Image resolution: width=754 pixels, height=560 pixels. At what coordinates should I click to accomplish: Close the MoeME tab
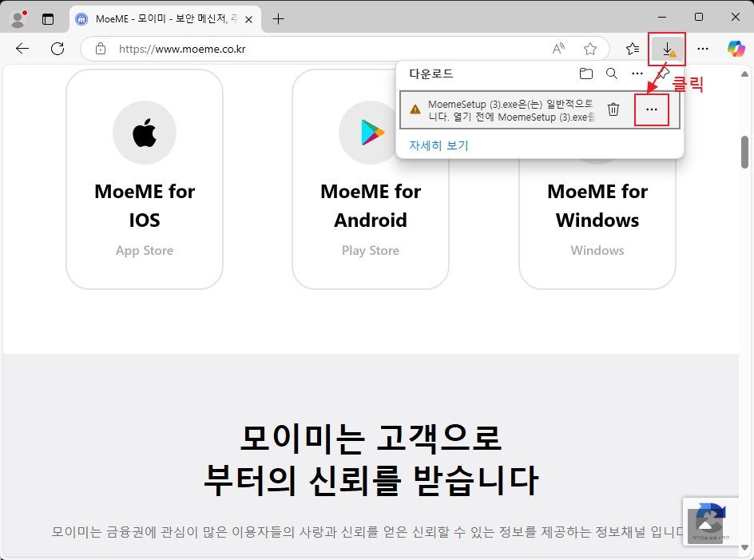(x=248, y=19)
